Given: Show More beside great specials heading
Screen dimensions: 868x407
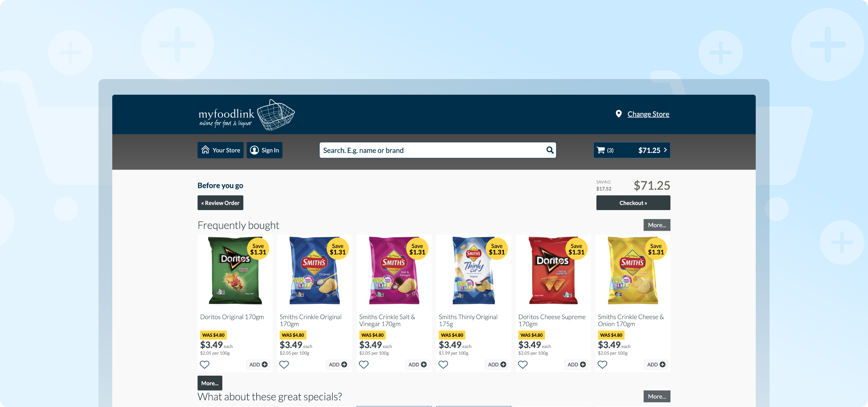Looking at the screenshot, I should tap(656, 396).
